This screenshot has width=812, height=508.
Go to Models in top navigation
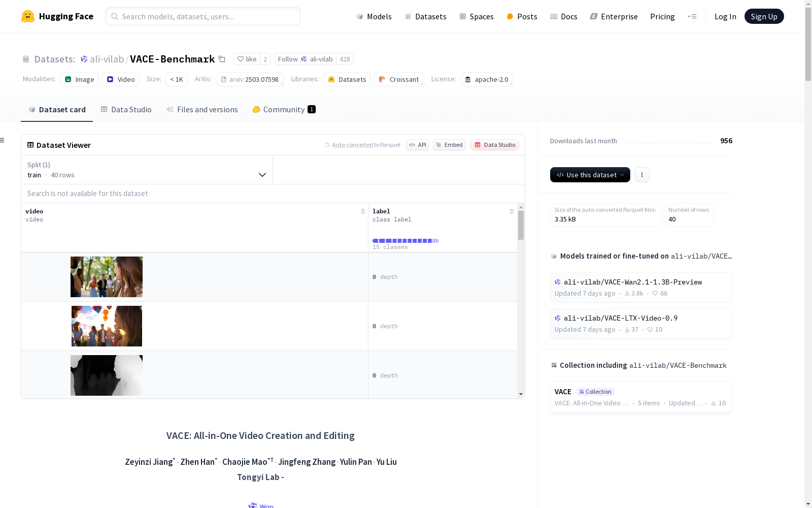tap(374, 16)
